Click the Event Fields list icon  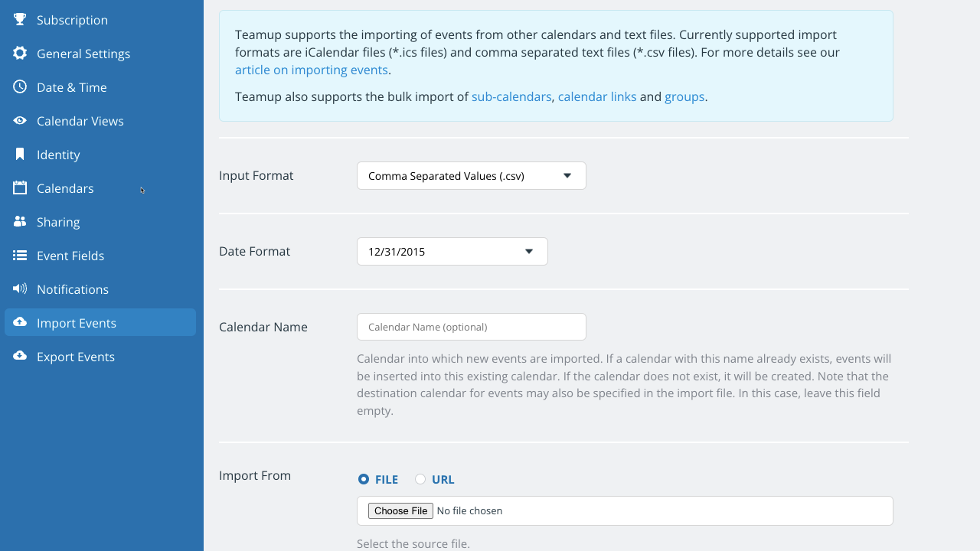20,256
